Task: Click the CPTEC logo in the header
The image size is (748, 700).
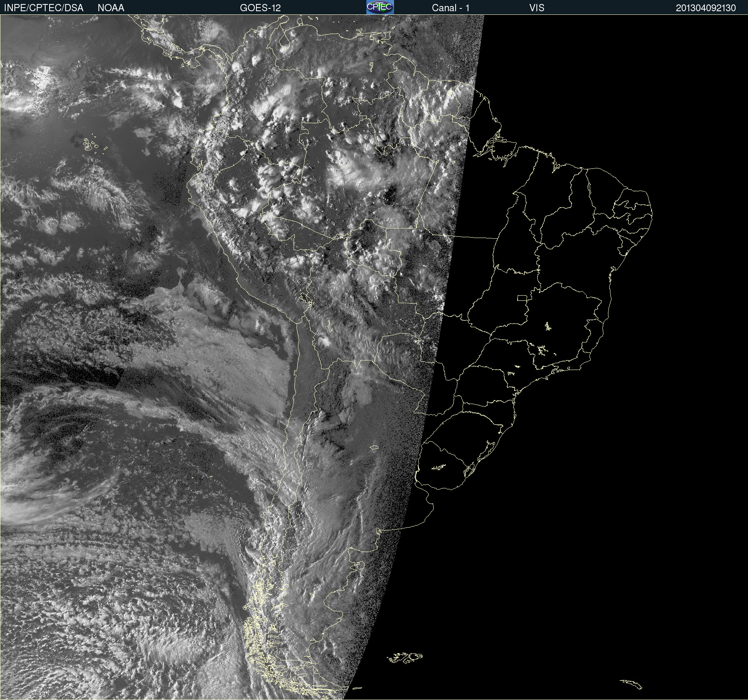Action: click(380, 7)
